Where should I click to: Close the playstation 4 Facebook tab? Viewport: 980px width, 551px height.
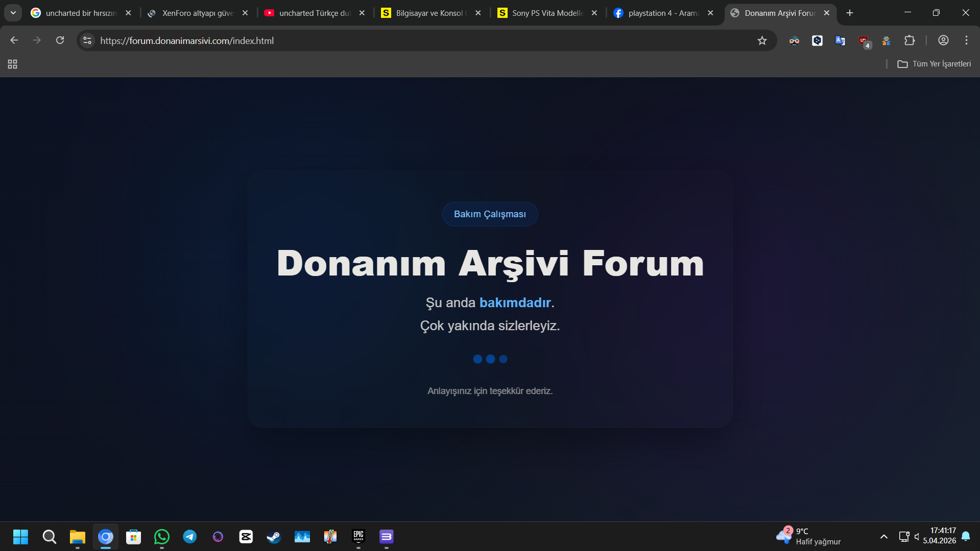tap(710, 13)
